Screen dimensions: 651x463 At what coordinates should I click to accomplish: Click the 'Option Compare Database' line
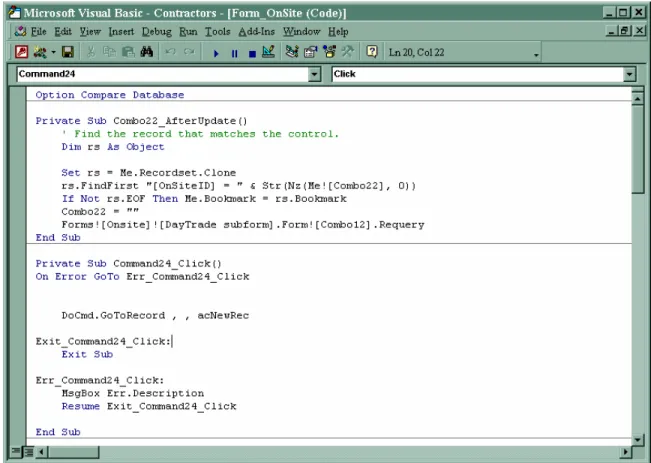click(x=110, y=95)
